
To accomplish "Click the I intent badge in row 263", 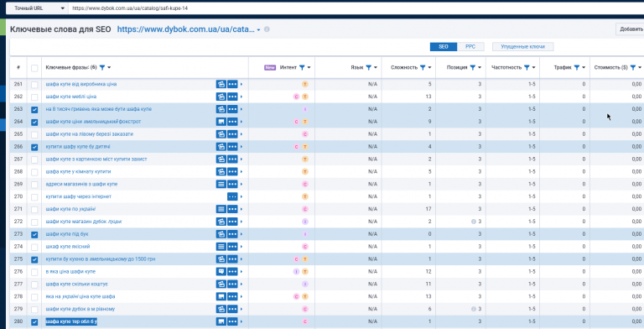I will [304, 109].
